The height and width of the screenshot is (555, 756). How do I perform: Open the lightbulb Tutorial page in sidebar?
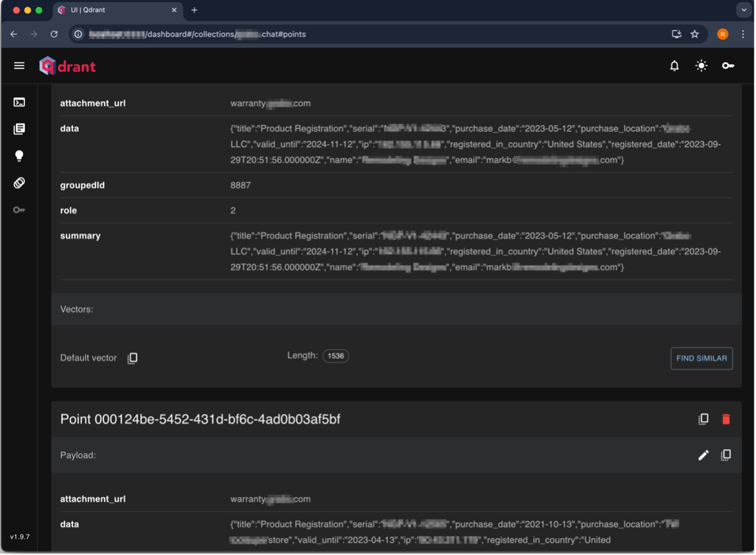click(19, 156)
